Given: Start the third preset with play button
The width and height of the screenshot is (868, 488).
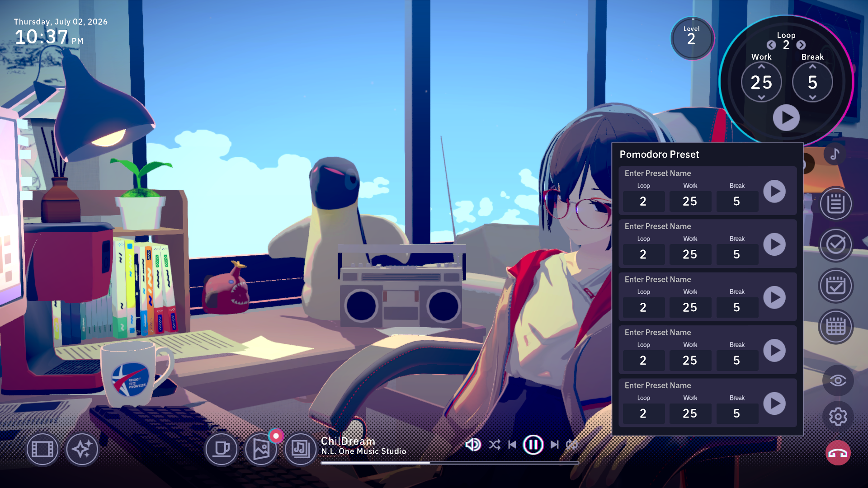Looking at the screenshot, I should (774, 298).
